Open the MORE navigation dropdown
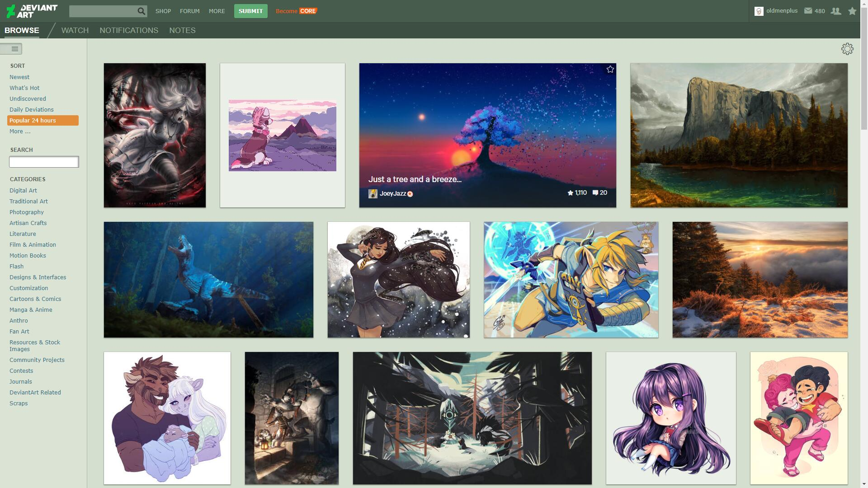868x488 pixels. (217, 11)
